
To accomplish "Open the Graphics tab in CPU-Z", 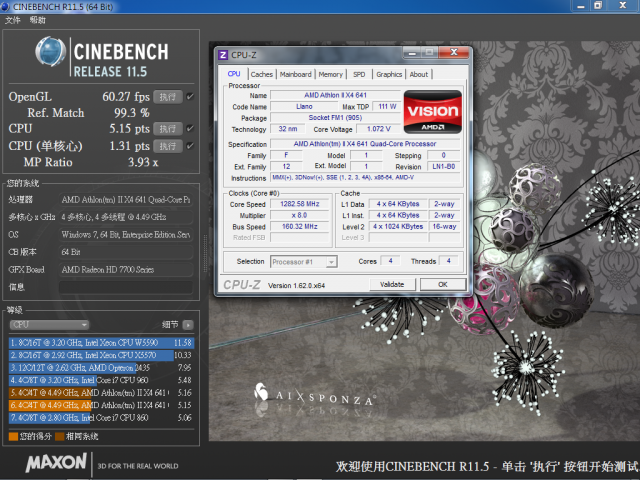I will [x=389, y=74].
